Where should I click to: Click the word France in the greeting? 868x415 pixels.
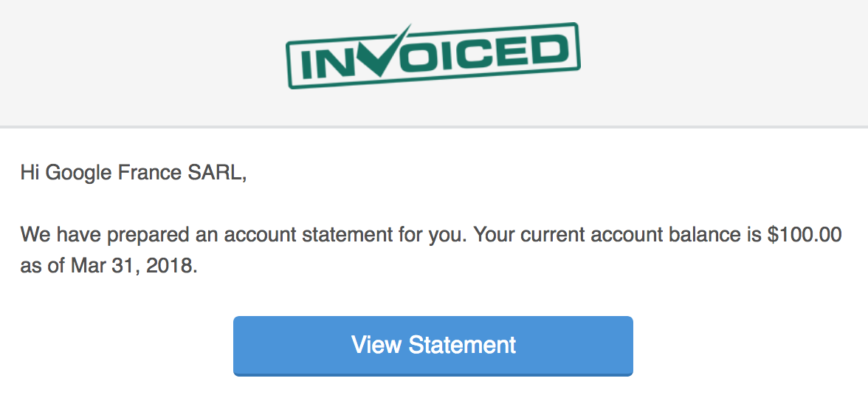[150, 173]
